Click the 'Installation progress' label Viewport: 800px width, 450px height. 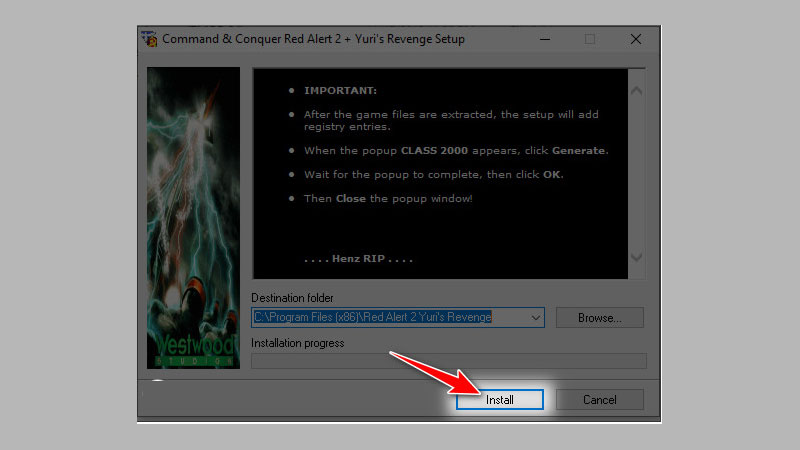(297, 343)
